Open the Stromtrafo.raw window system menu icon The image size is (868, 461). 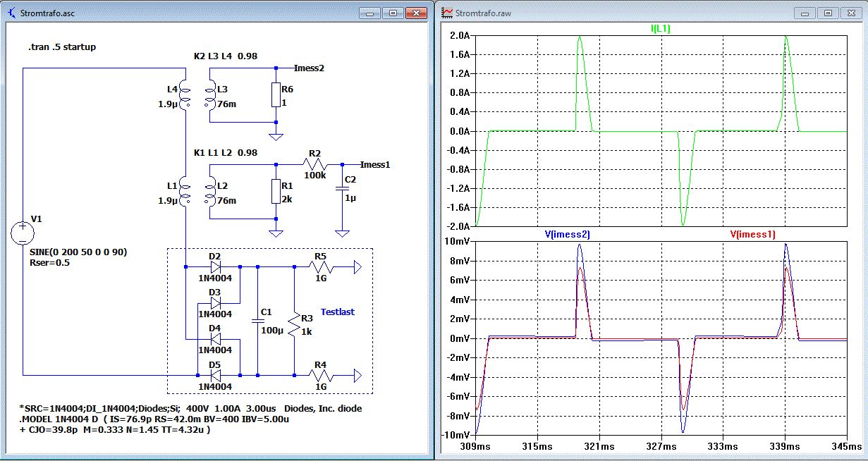pyautogui.click(x=447, y=13)
